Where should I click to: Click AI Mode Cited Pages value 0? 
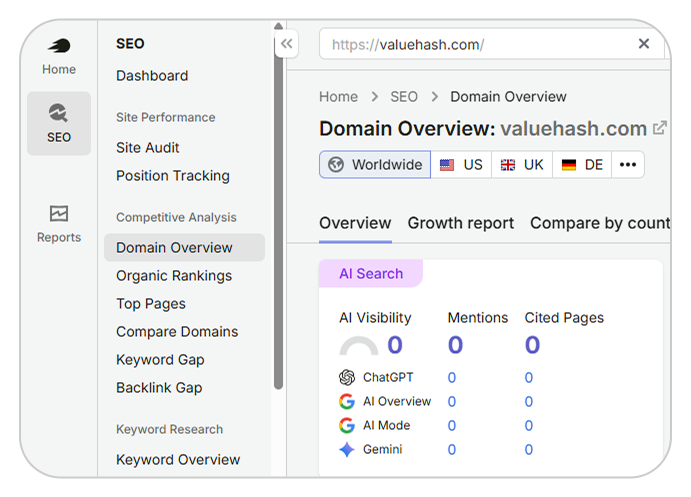(x=529, y=426)
